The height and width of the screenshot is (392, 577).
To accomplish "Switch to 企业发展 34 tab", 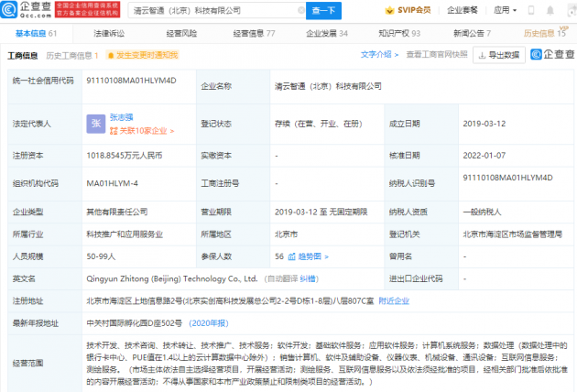I will [x=327, y=34].
